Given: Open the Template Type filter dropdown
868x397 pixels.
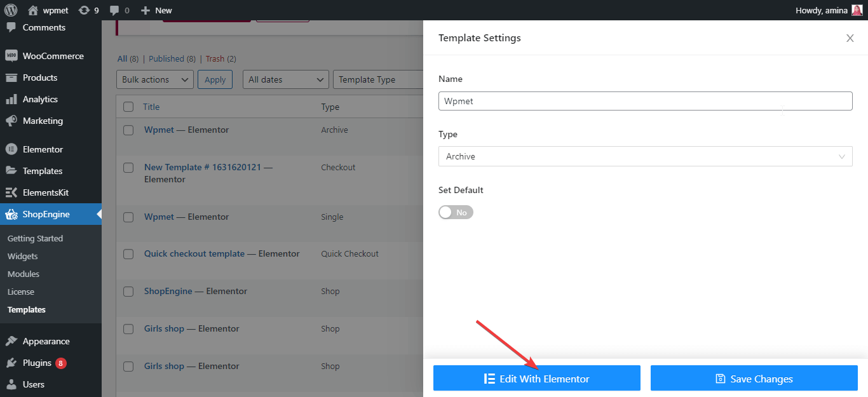Looking at the screenshot, I should click(379, 79).
